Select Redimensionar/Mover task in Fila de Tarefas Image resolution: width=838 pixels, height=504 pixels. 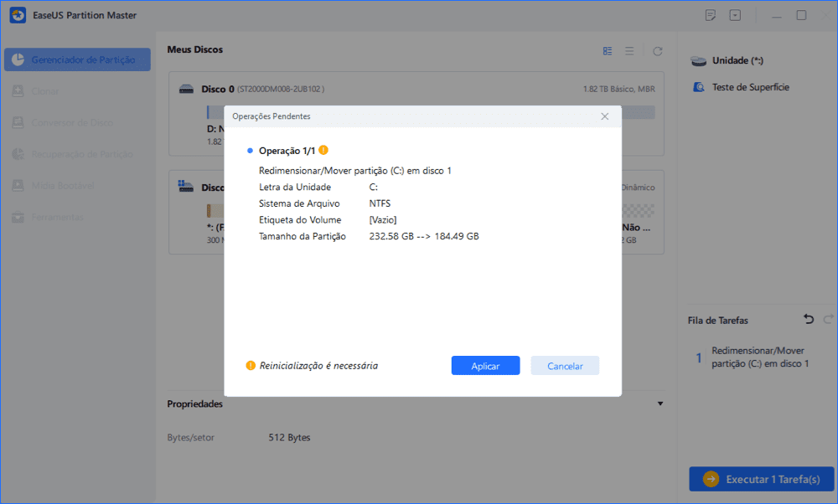(x=759, y=357)
